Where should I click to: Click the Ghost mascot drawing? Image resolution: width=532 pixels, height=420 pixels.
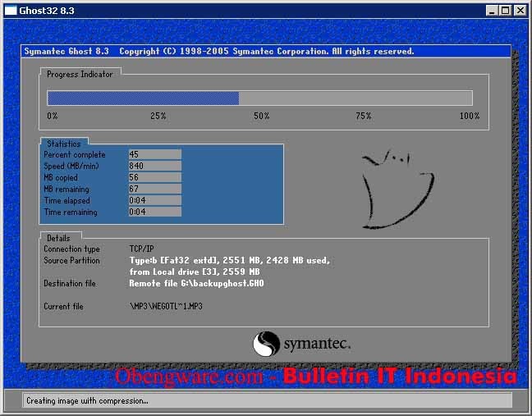pyautogui.click(x=397, y=189)
